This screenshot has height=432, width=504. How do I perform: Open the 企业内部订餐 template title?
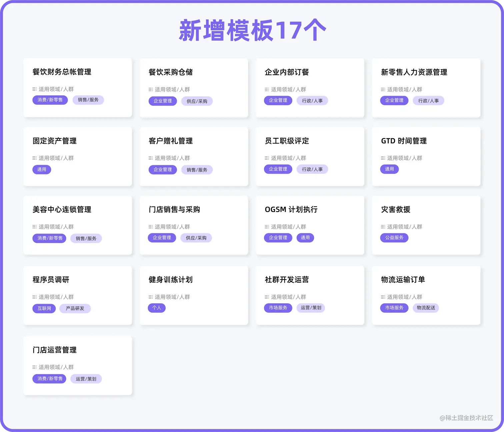point(287,72)
